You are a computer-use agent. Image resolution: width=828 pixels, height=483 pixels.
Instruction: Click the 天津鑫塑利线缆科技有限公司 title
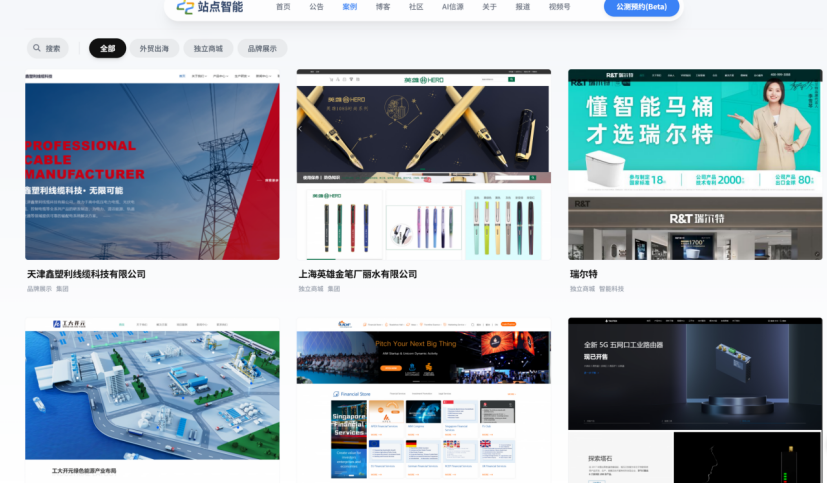pyautogui.click(x=86, y=274)
